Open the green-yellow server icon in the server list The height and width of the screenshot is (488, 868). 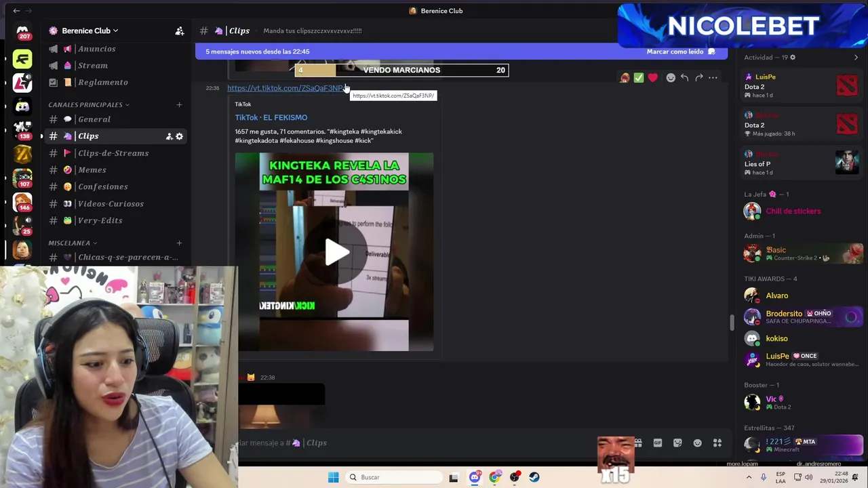click(x=22, y=59)
